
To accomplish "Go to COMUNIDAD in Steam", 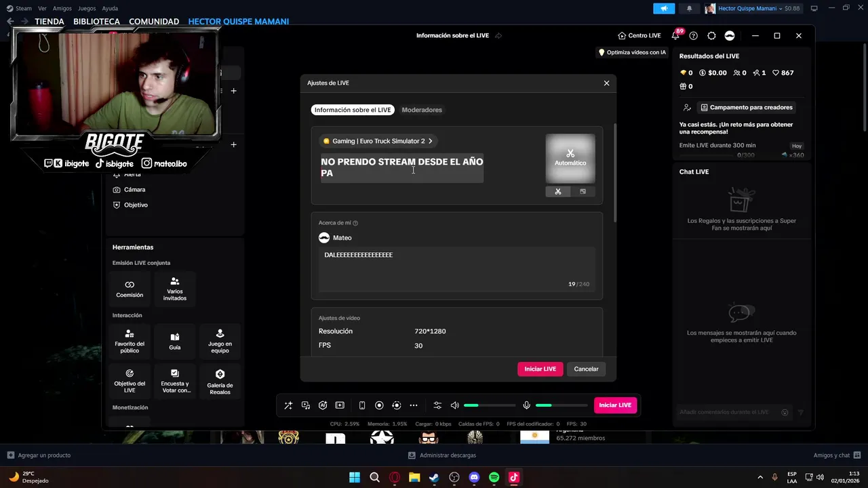I will tap(154, 22).
